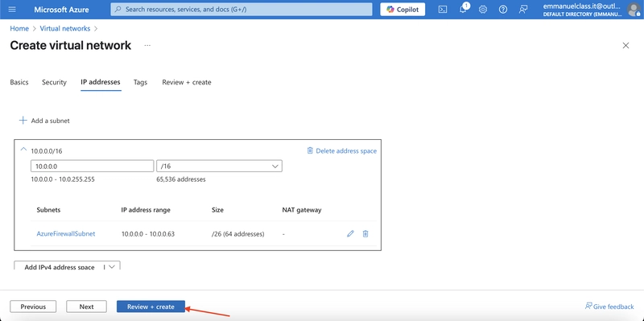
Task: Open the notifications bell
Action: click(x=463, y=9)
